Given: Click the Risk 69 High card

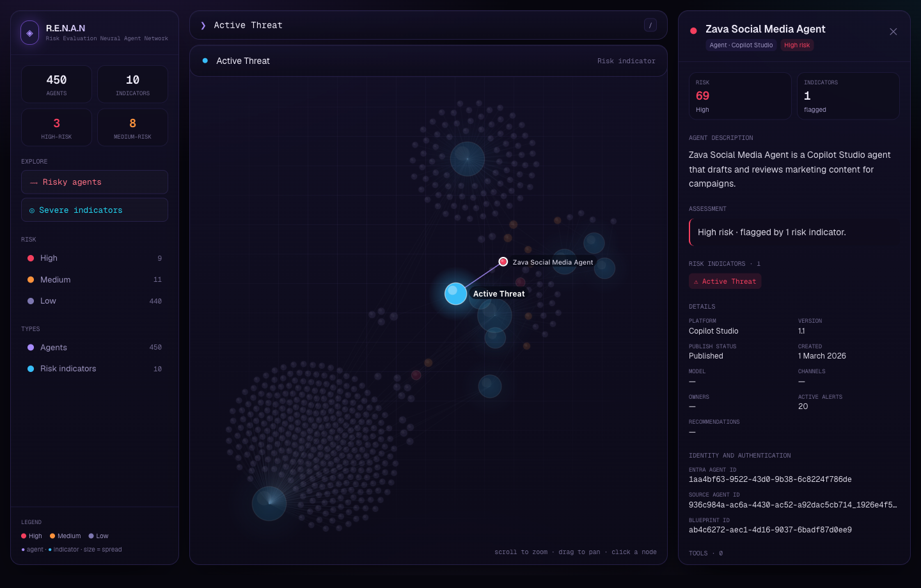Looking at the screenshot, I should point(740,96).
